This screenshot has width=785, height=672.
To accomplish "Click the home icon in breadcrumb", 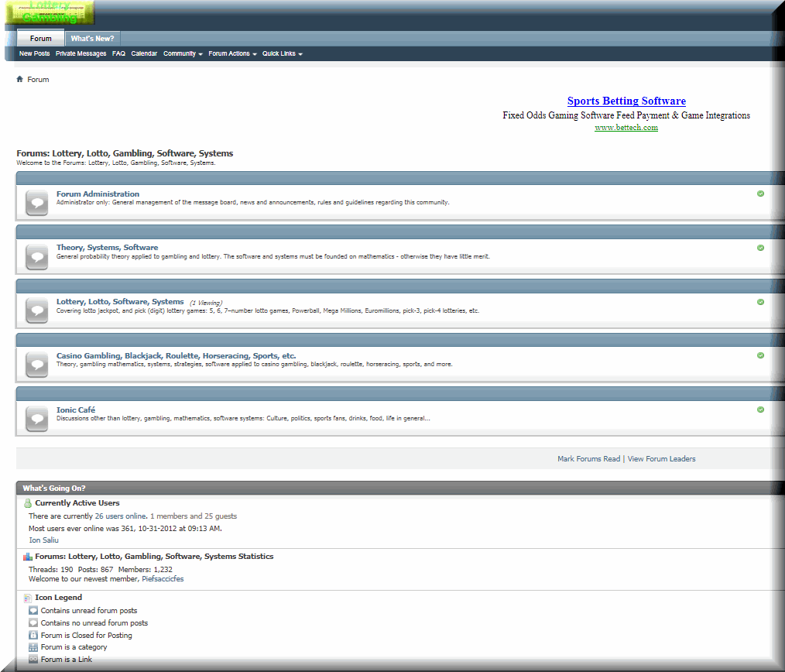I will [19, 79].
